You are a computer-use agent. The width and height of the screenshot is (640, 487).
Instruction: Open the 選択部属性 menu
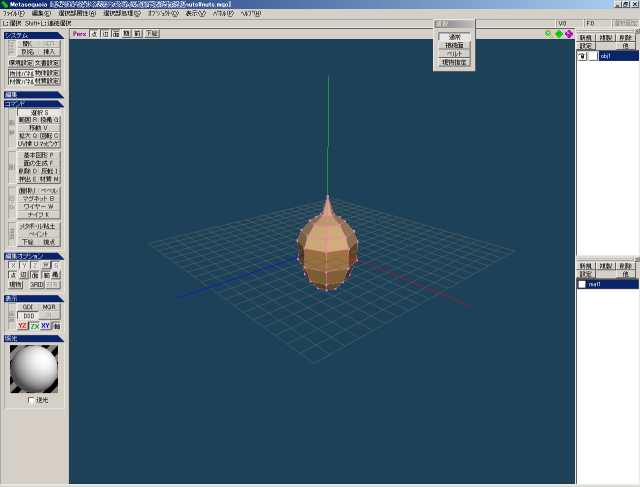(x=76, y=13)
